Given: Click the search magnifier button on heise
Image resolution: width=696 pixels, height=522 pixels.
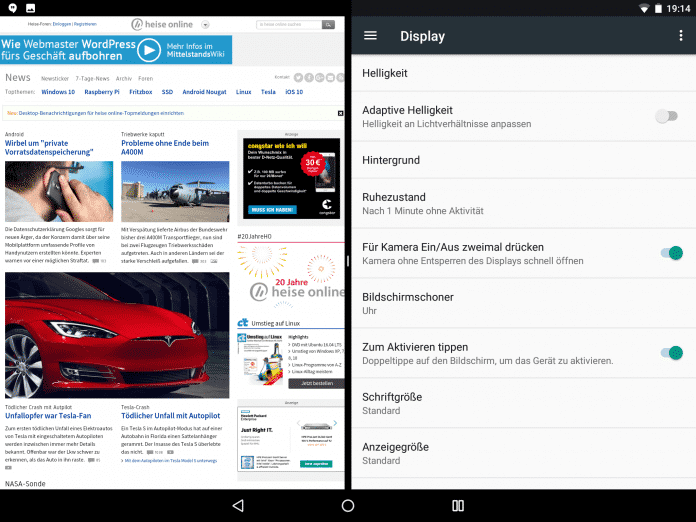Looking at the screenshot, I should pyautogui.click(x=328, y=24).
